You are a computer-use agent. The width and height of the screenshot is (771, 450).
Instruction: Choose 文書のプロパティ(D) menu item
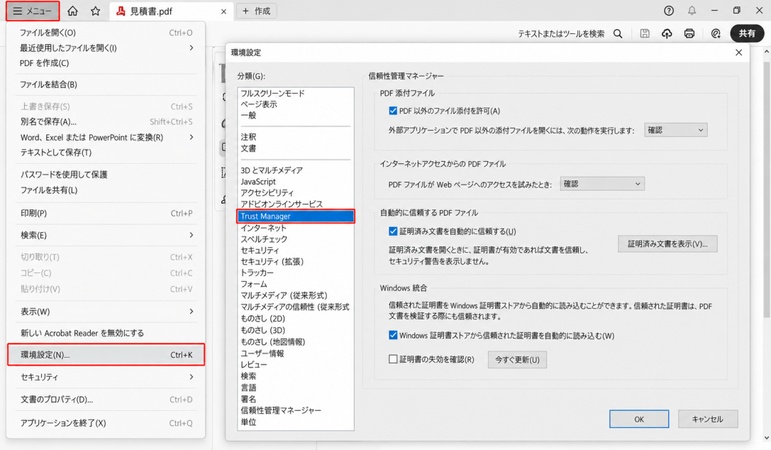coord(106,399)
